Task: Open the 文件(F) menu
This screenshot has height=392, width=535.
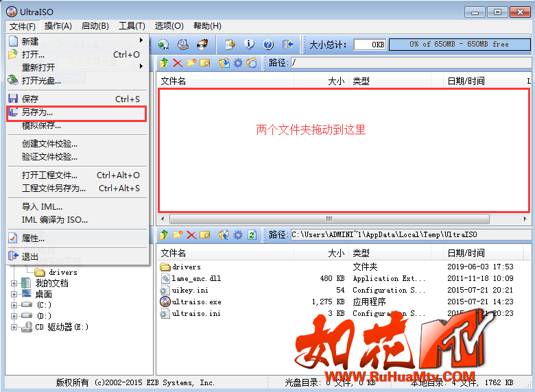Action: click(x=22, y=26)
